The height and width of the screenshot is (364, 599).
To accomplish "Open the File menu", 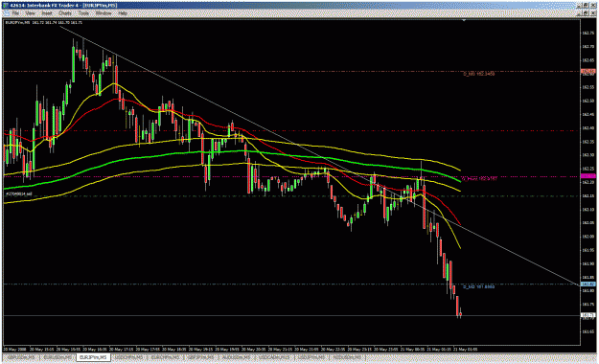I will 15,13.
